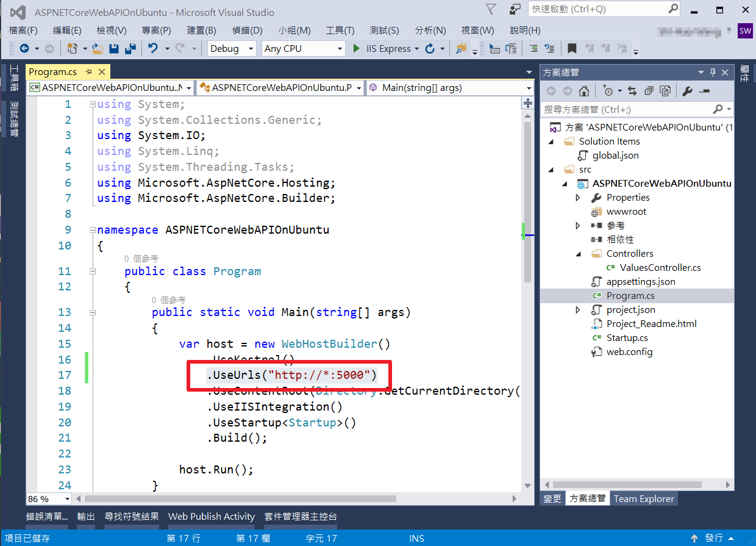Open the 輸出 output tab

86,516
